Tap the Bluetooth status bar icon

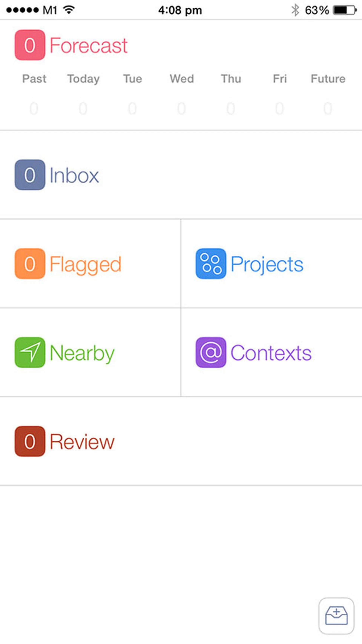tap(295, 10)
